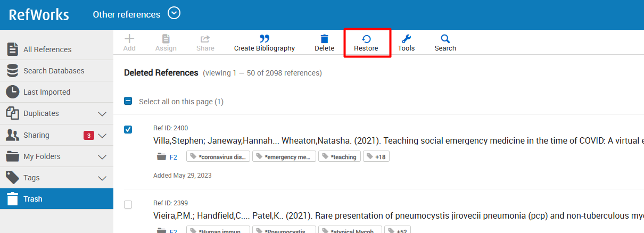Open Search Databases in the sidebar

[x=56, y=71]
